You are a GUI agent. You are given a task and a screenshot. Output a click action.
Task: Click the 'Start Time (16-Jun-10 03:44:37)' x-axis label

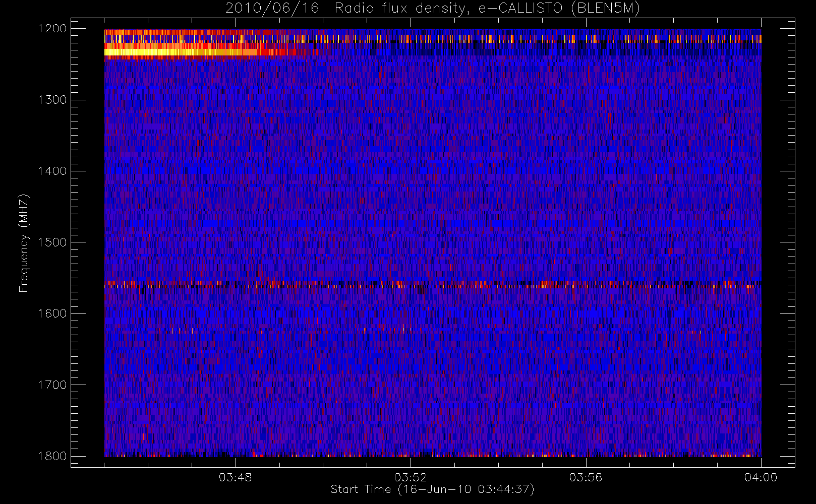[x=432, y=489]
